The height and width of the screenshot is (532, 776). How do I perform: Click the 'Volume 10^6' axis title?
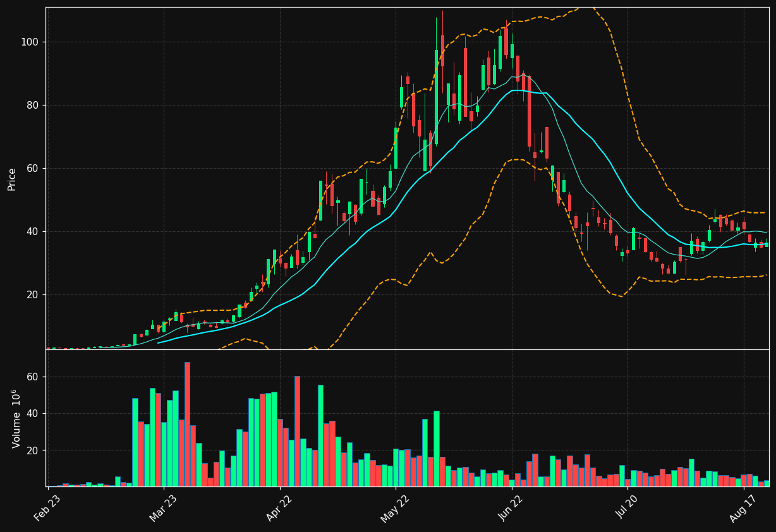[x=16, y=418]
